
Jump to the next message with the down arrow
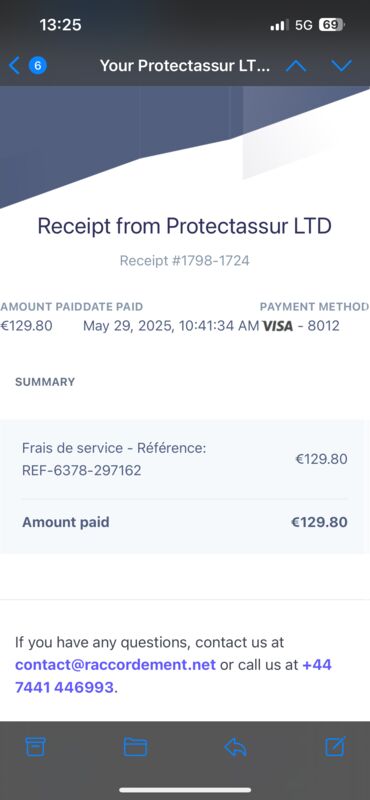coord(341,65)
